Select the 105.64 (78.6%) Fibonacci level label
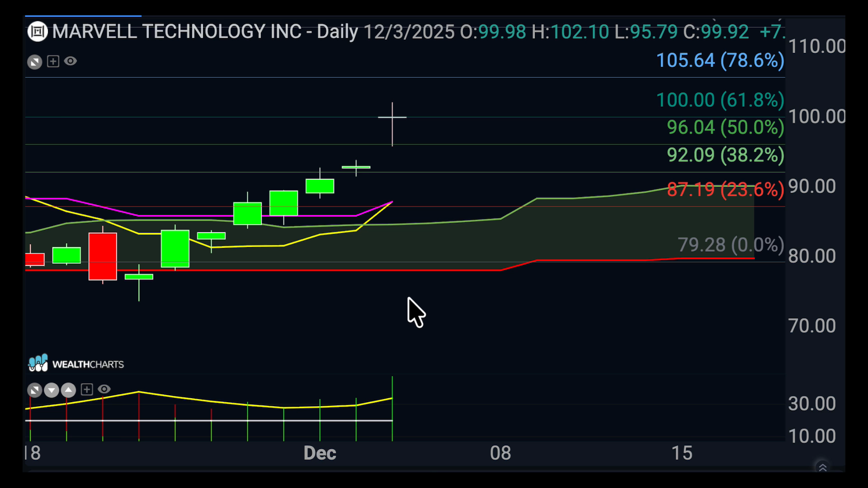 (720, 61)
